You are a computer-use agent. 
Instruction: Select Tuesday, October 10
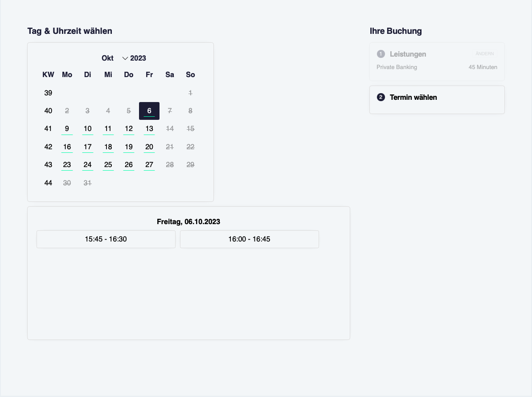[x=88, y=129]
